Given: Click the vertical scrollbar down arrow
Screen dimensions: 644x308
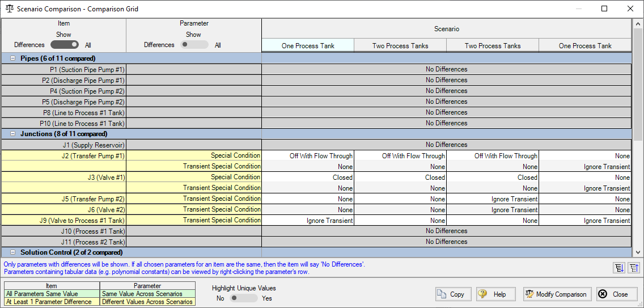Looking at the screenshot, I should [637, 252].
